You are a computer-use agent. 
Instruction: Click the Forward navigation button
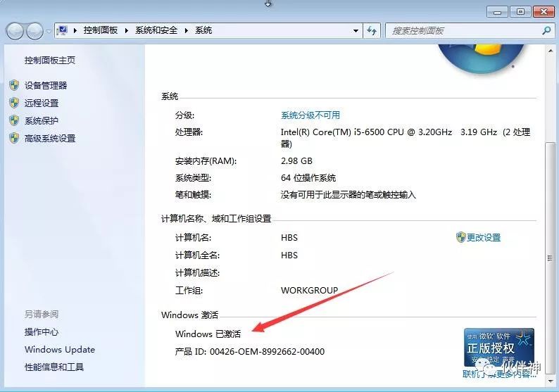coord(34,31)
